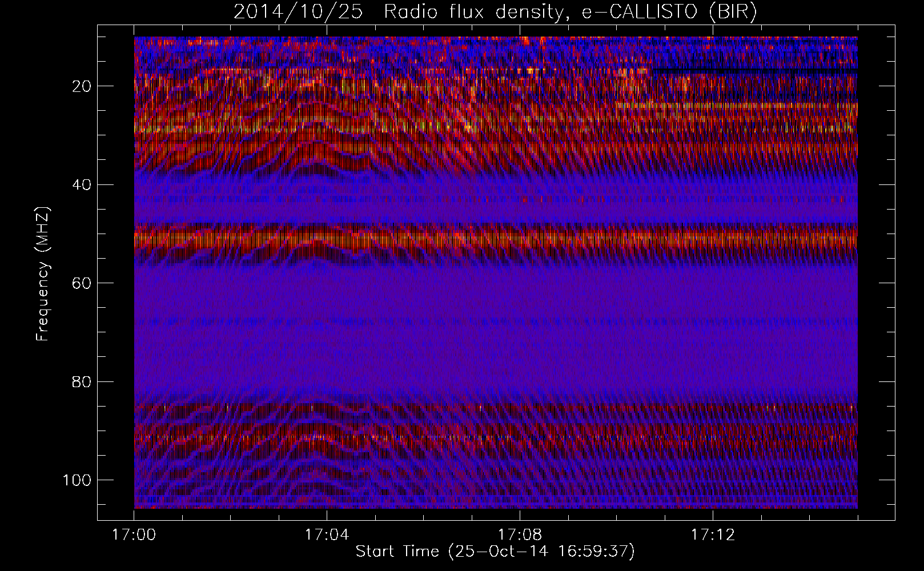Click the 100 frequency axis label
The width and height of the screenshot is (924, 571).
[x=77, y=480]
